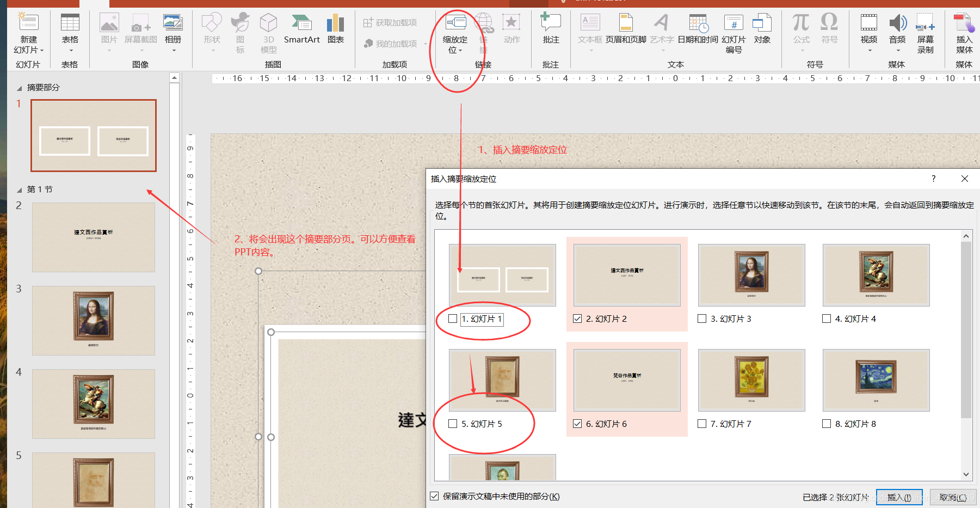Check the box for 幻灯片 4
This screenshot has height=508, width=980.
click(827, 319)
